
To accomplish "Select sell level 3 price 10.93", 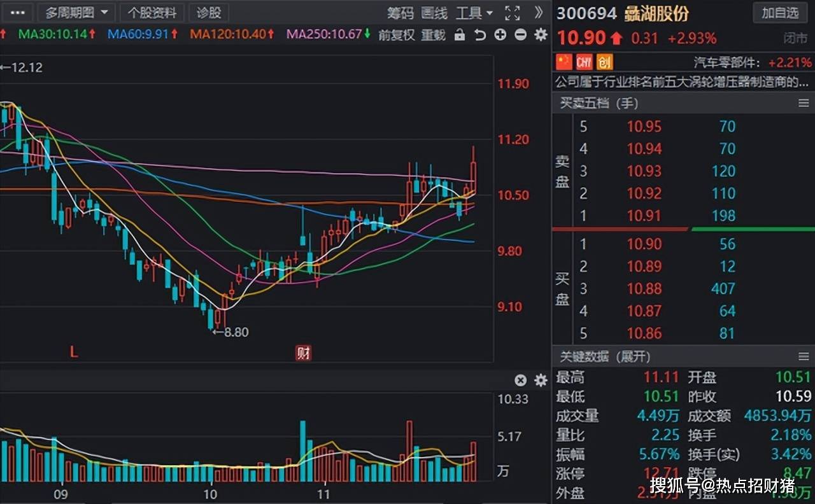I will 644,171.
